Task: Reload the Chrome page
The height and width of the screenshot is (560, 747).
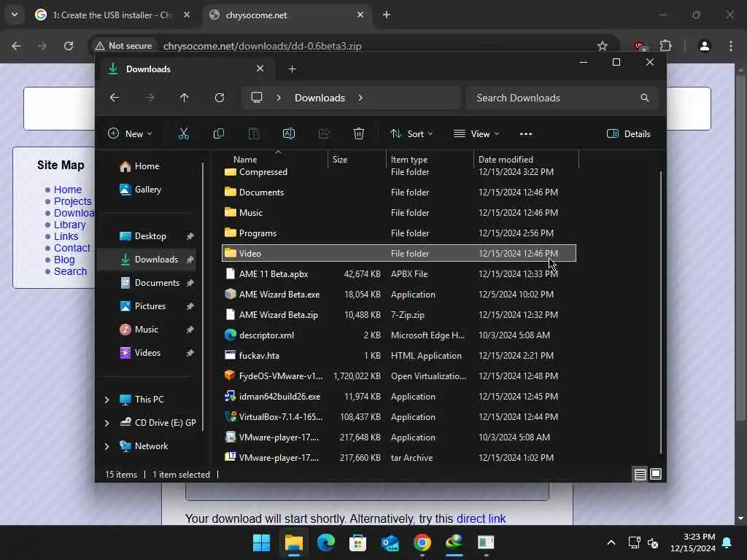Action: (x=69, y=46)
